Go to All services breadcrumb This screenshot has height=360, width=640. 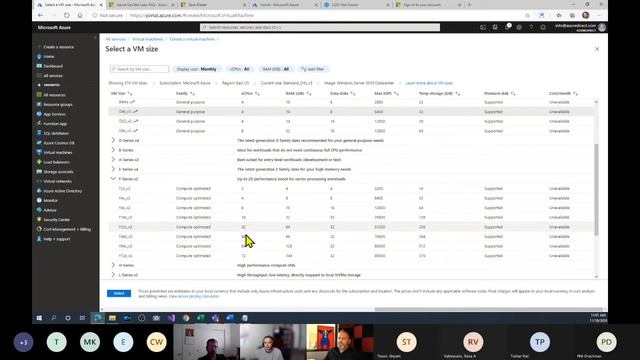click(116, 39)
